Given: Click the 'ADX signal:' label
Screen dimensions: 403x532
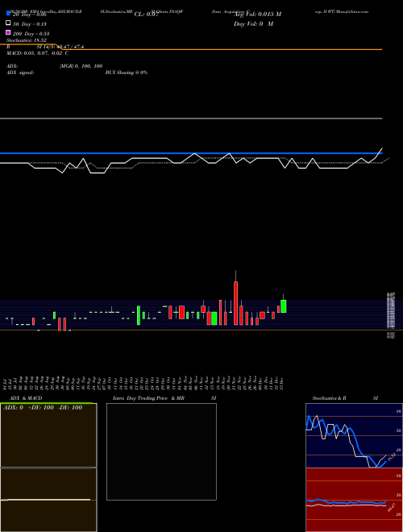Looking at the screenshot, I should 20,73.
